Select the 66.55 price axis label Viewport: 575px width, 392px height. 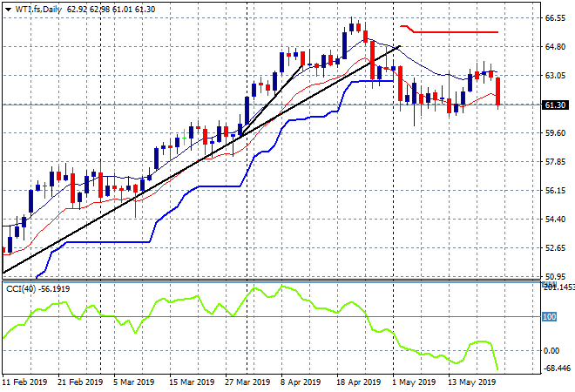555,18
